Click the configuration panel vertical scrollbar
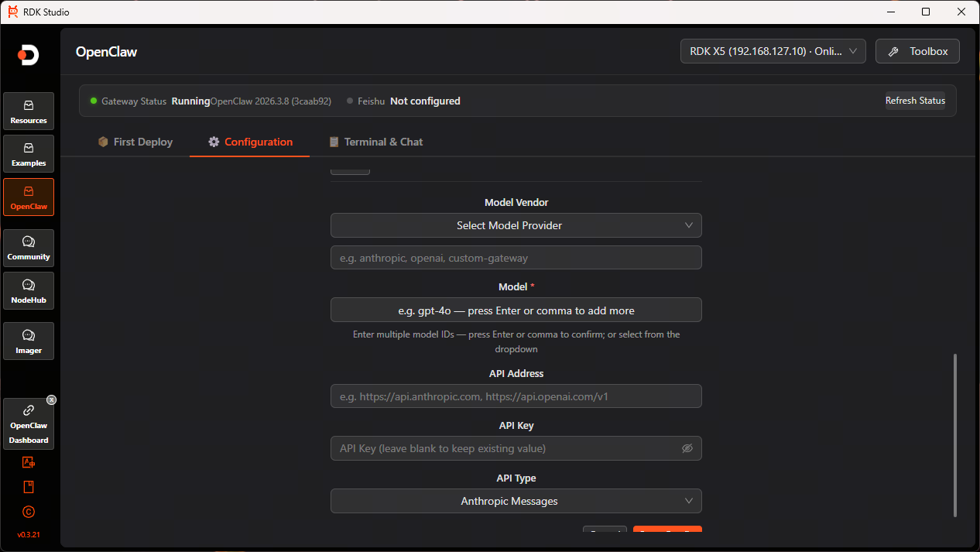The height and width of the screenshot is (552, 980). pos(955,435)
